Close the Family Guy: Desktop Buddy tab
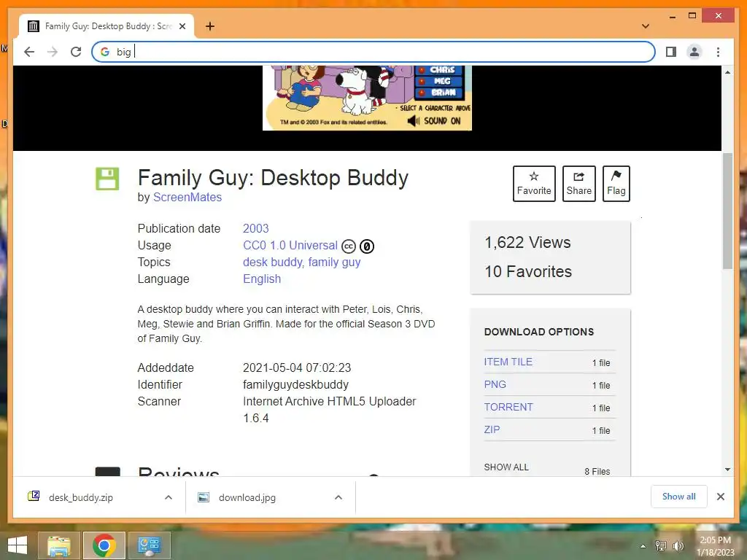 click(x=182, y=26)
